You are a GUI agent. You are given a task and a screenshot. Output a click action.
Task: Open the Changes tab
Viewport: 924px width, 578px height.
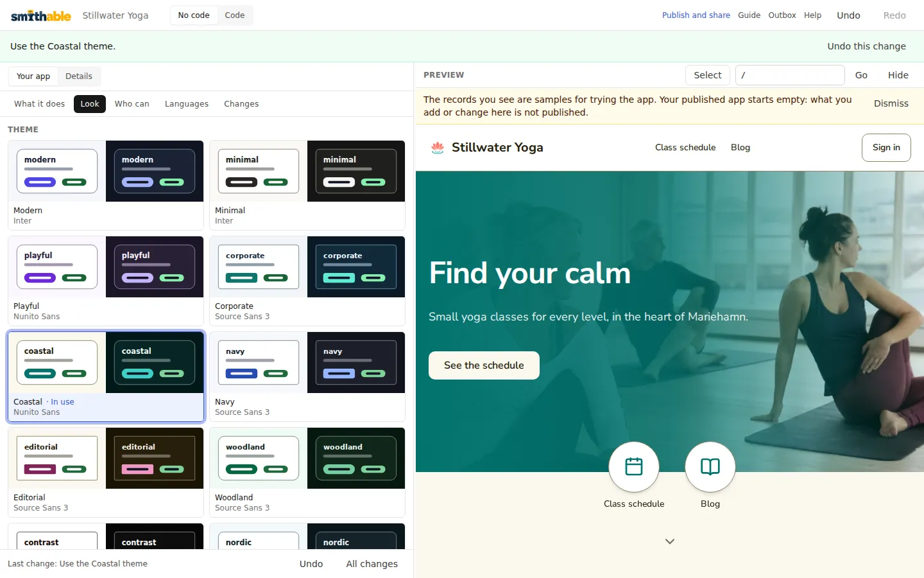(241, 104)
